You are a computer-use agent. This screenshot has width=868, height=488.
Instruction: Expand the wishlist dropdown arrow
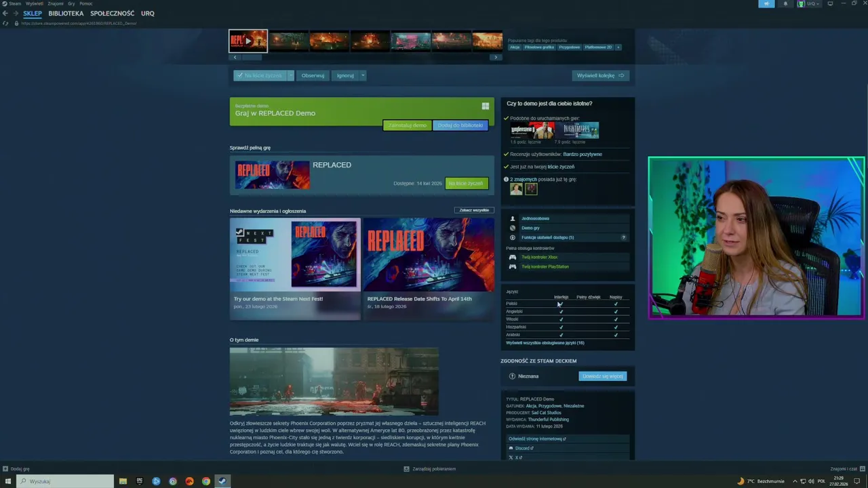(290, 75)
